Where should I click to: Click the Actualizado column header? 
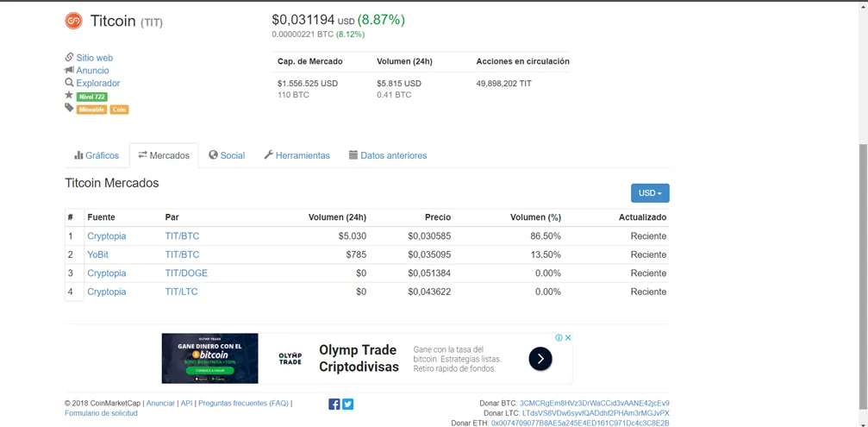(x=643, y=217)
